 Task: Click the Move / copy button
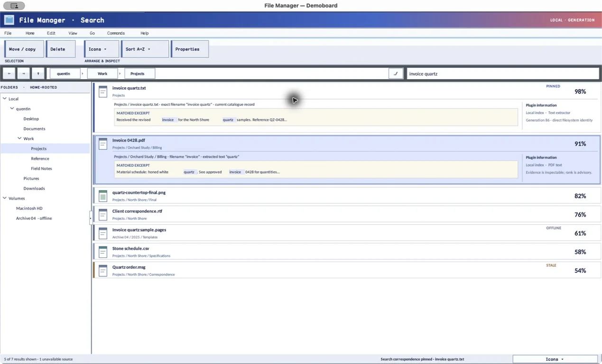point(24,49)
